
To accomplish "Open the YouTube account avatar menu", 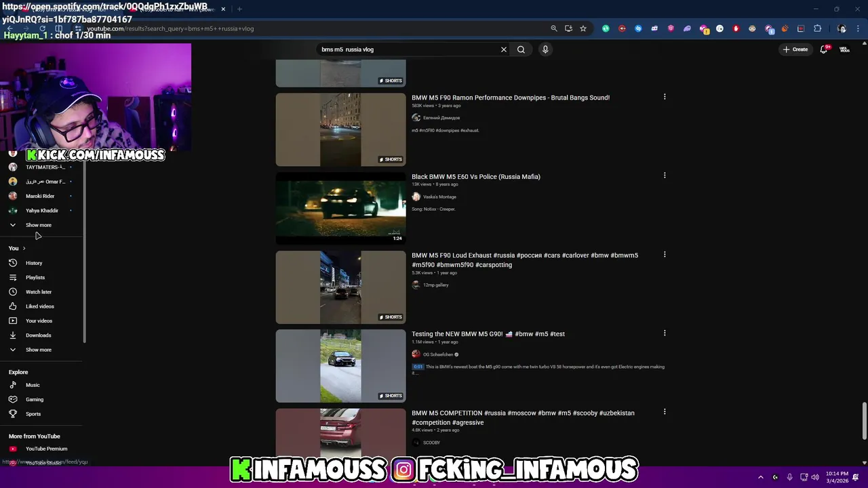I will pyautogui.click(x=845, y=49).
